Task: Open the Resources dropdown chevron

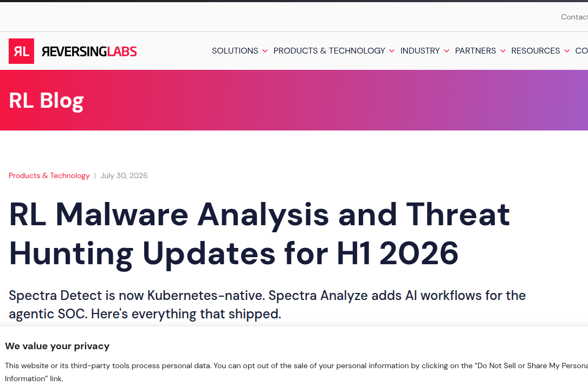Action: (567, 51)
